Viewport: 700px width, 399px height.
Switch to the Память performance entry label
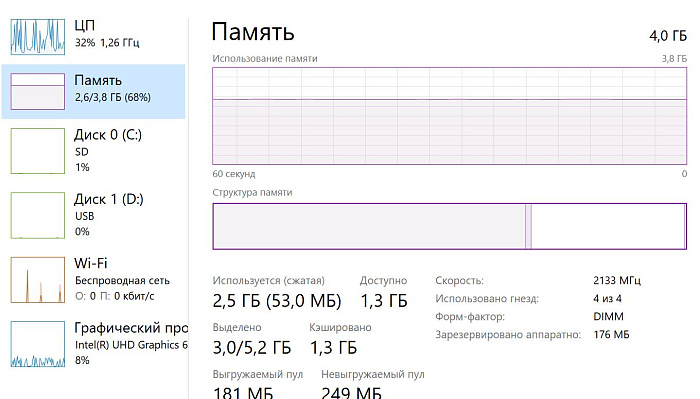[x=98, y=80]
